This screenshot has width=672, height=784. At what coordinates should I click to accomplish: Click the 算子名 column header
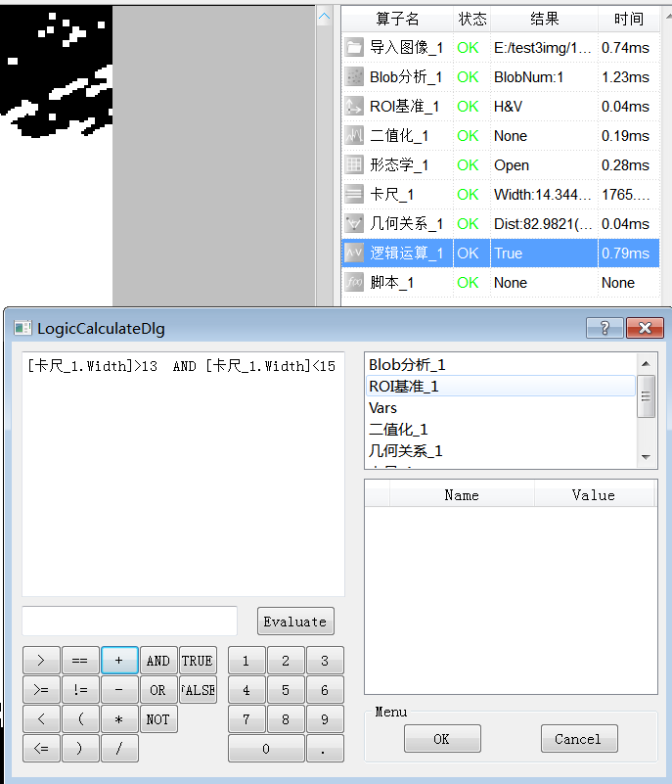coord(398,19)
